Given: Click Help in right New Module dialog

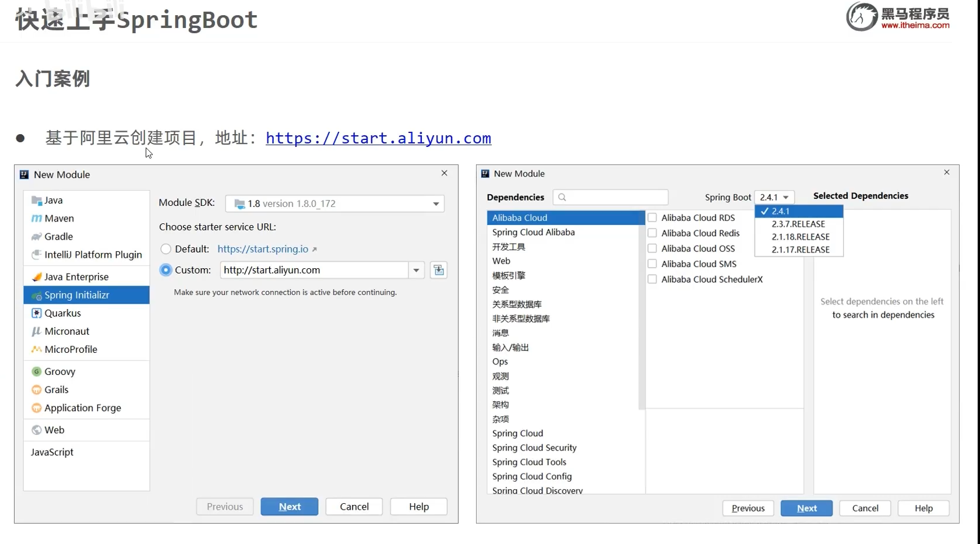Looking at the screenshot, I should coord(923,508).
